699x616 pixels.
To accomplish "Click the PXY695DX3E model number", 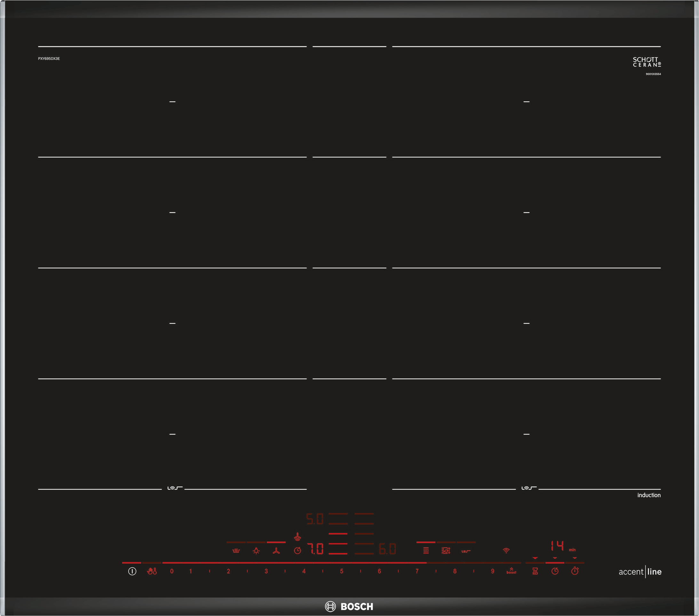I will (x=49, y=59).
